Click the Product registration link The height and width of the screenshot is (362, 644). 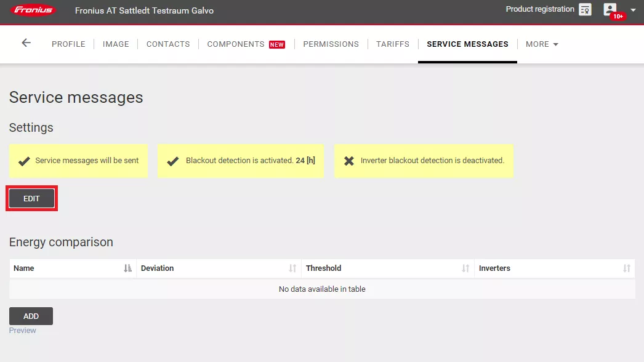click(540, 9)
